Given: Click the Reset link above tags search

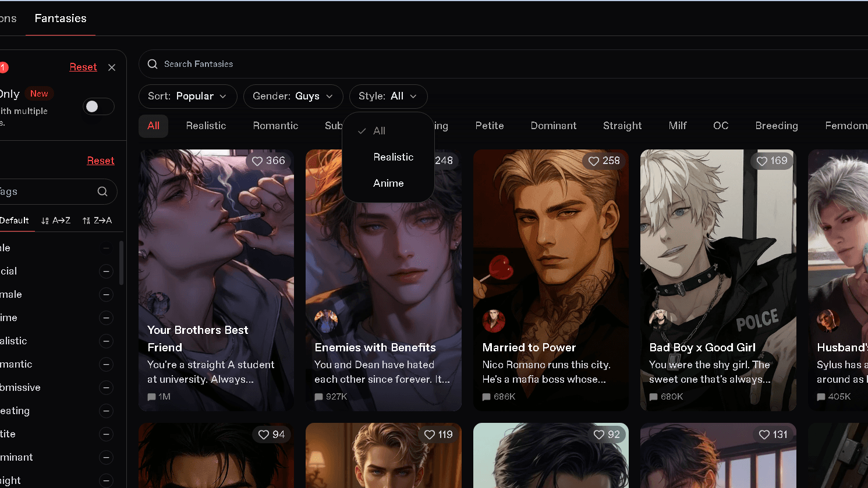Looking at the screenshot, I should point(101,161).
